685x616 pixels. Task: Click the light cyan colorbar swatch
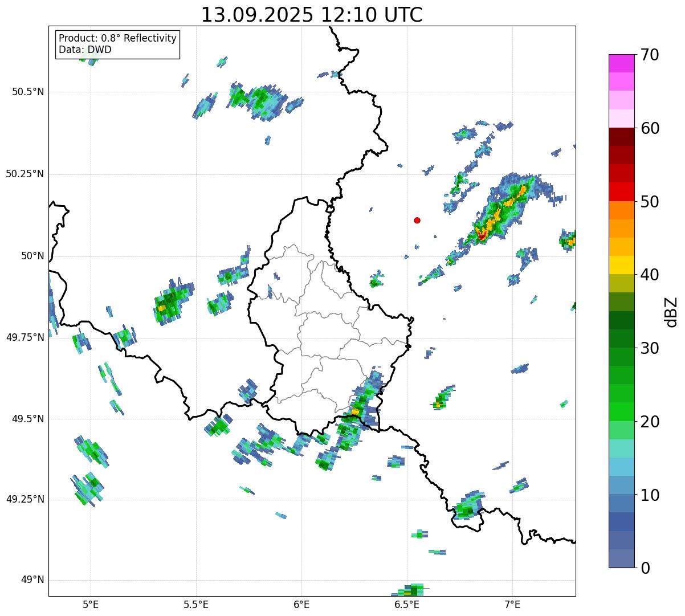[621, 448]
